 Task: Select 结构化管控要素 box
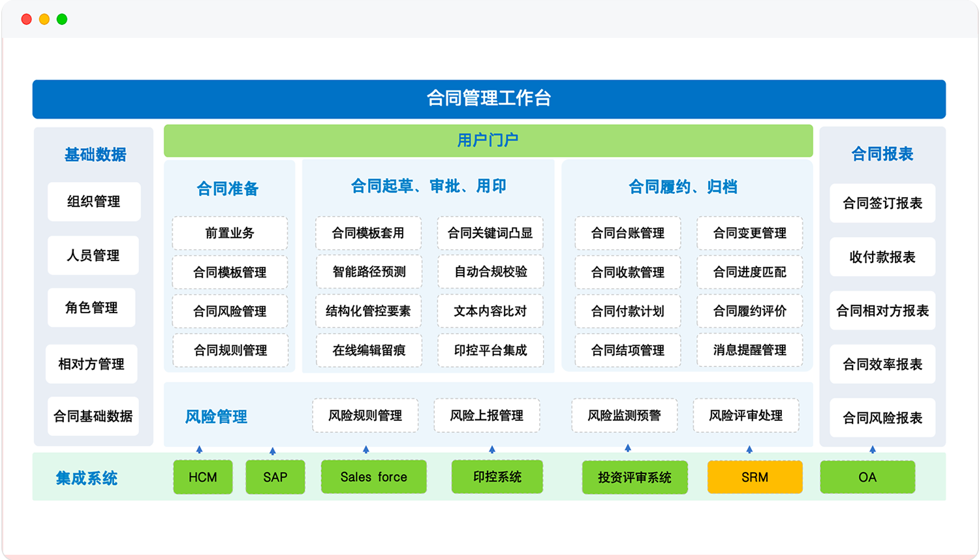[368, 311]
